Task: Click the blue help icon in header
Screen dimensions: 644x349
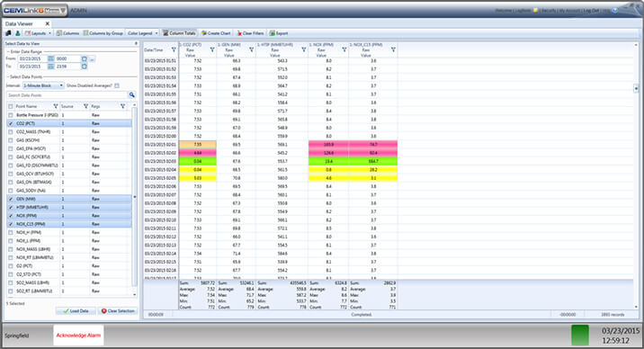Action: click(x=615, y=11)
